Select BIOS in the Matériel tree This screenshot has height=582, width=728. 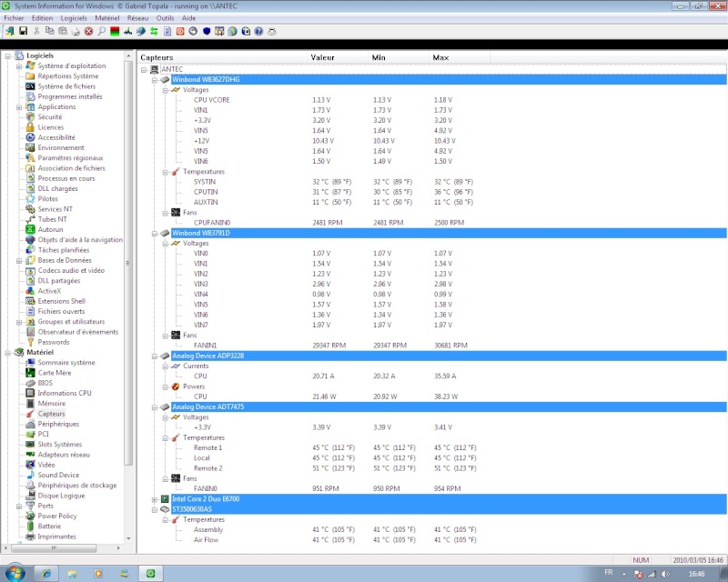tap(45, 383)
